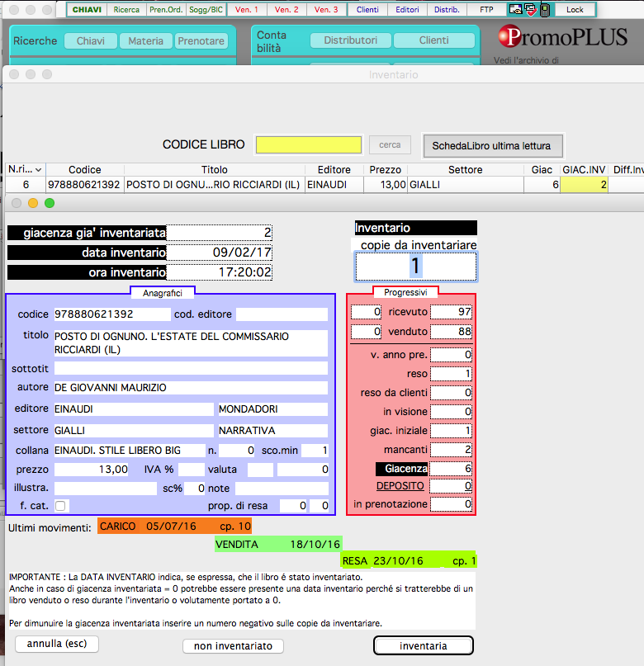Viewport: 644px width, 666px height.
Task: Open the mobile phone icon in top toolbar
Action: (x=545, y=9)
